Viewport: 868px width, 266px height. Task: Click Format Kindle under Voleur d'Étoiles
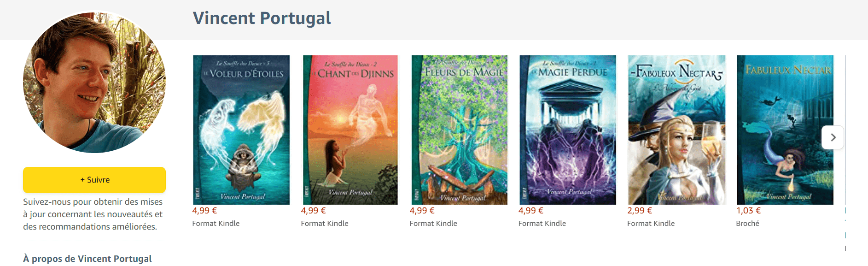[x=216, y=223]
